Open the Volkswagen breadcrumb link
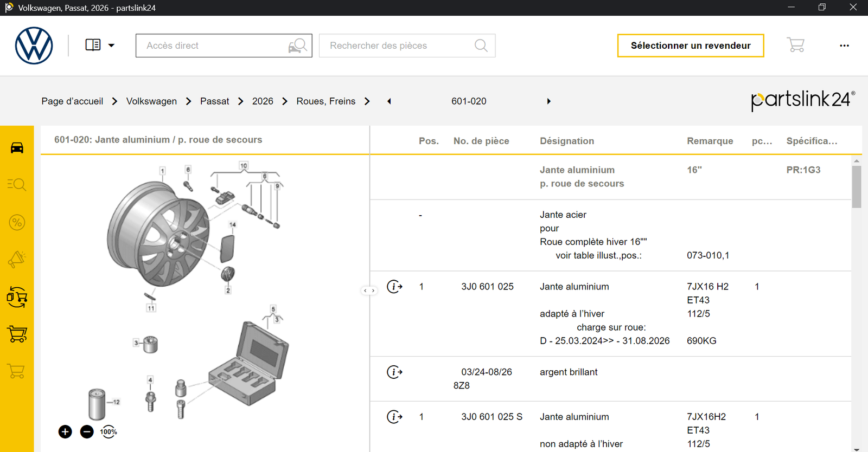Screen dimensions: 868x452 pos(151,101)
